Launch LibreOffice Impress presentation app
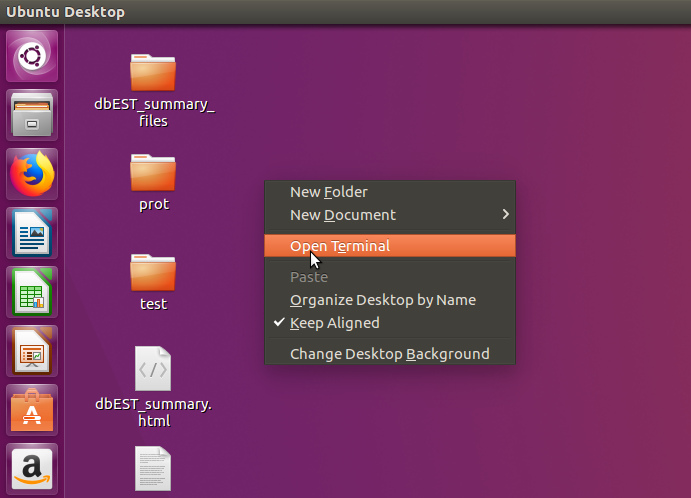Image resolution: width=691 pixels, height=498 pixels. tap(33, 351)
